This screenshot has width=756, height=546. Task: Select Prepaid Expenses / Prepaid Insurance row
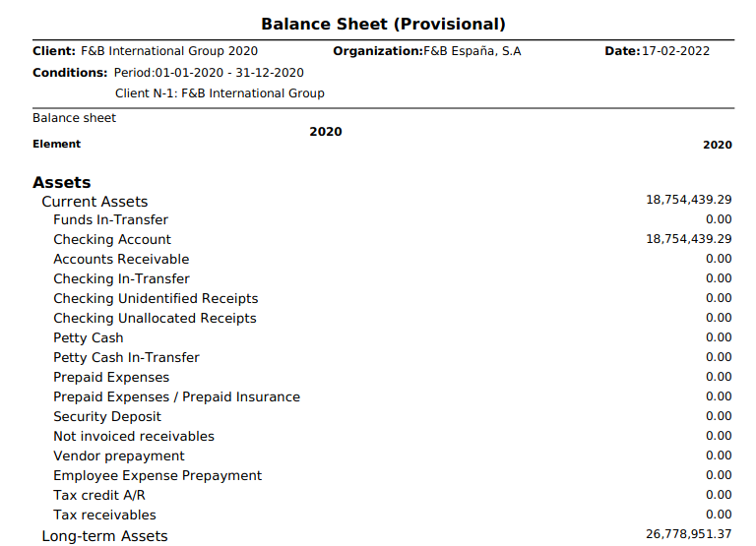176,397
